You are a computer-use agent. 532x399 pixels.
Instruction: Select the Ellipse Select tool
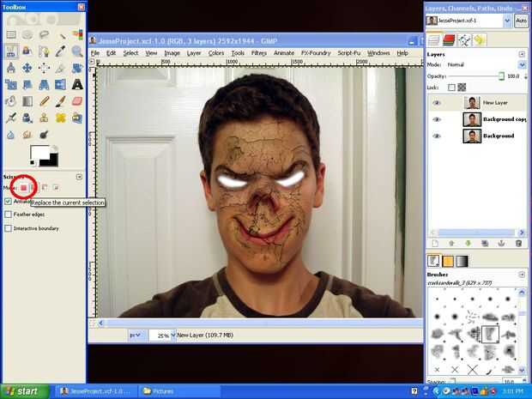pyautogui.click(x=27, y=34)
